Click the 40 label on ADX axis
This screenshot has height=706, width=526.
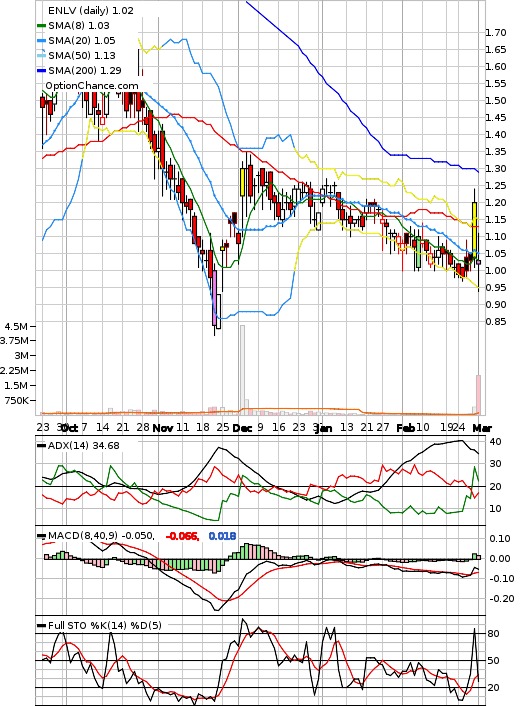point(495,441)
